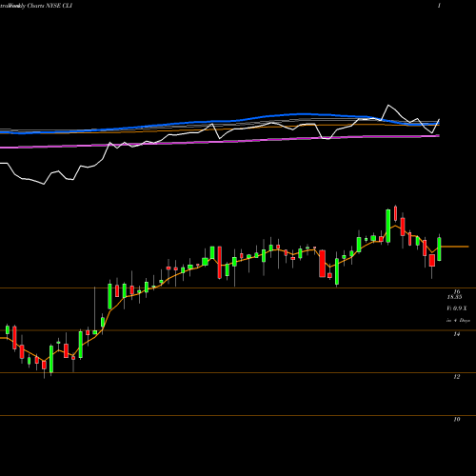This screenshot has width=476, height=476.
Task: Click the tallest green candlestick near the peak
Action: 388,226
